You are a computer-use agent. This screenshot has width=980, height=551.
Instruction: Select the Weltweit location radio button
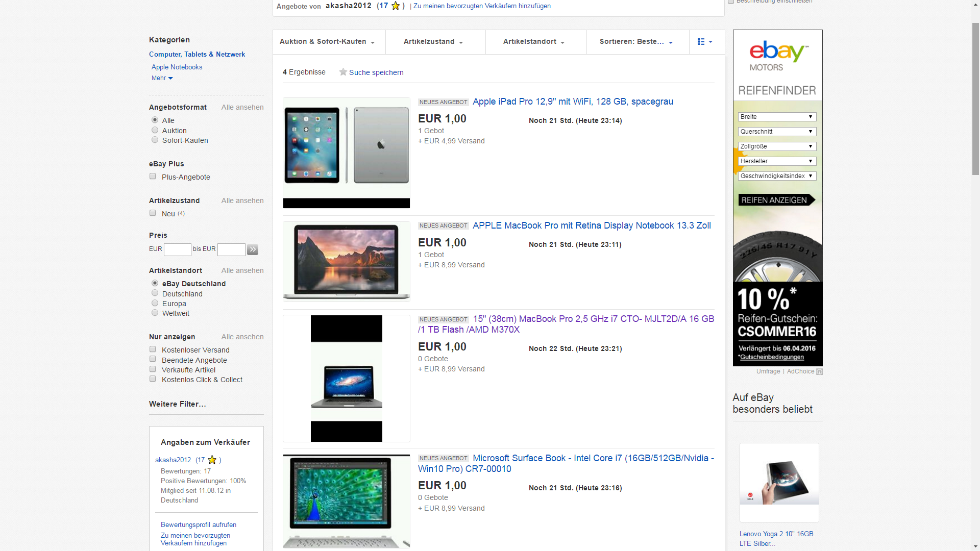(x=155, y=313)
